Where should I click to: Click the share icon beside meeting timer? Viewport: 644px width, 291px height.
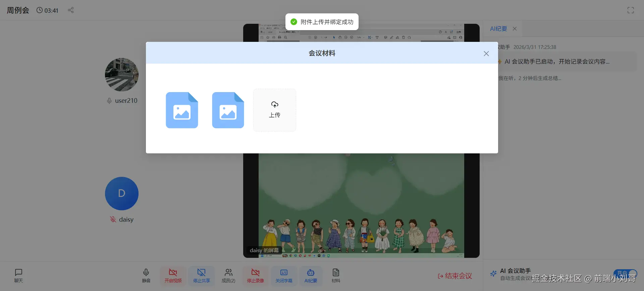pos(71,10)
